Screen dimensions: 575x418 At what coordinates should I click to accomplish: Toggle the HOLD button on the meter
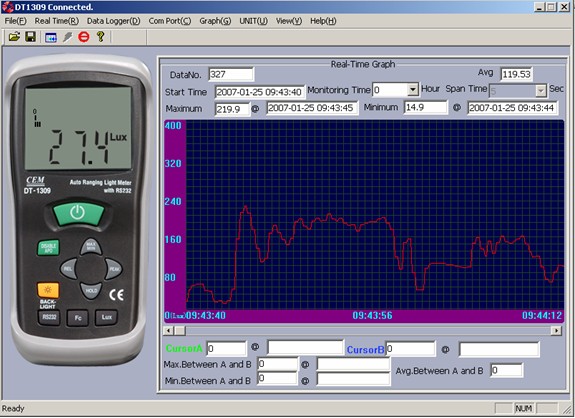[91, 290]
